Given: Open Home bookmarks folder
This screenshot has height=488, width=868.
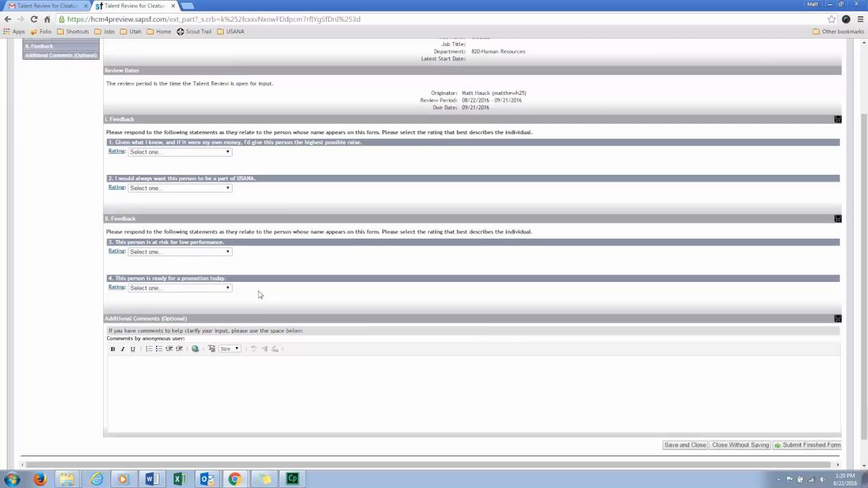Looking at the screenshot, I should [159, 31].
